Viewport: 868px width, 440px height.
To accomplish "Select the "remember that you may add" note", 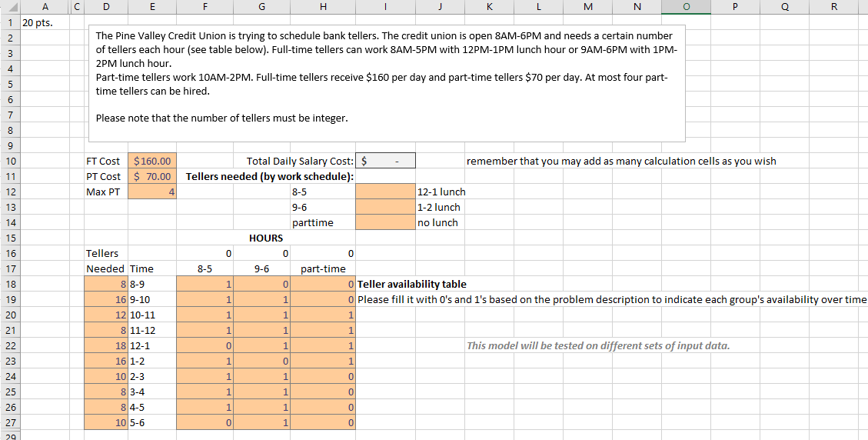I will [x=621, y=162].
